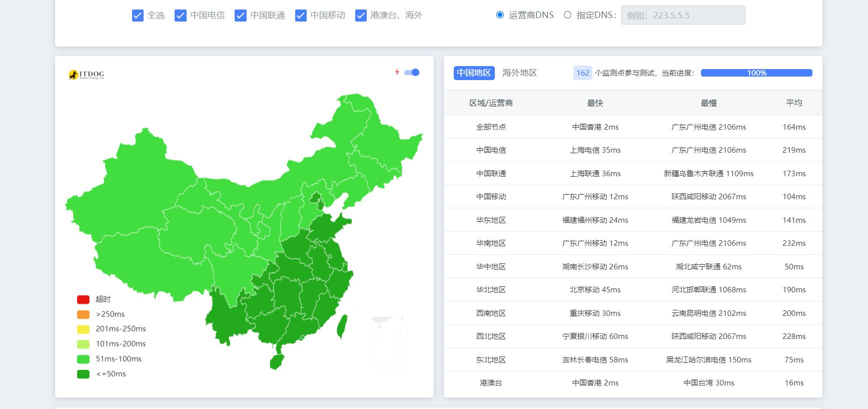
Task: Click the dark green <=50ms legend swatch
Action: coord(83,374)
